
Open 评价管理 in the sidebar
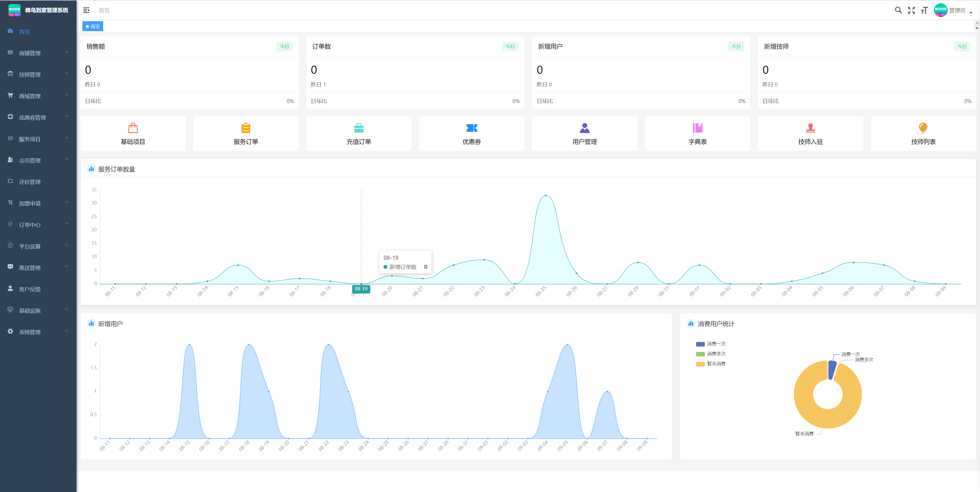(x=38, y=182)
